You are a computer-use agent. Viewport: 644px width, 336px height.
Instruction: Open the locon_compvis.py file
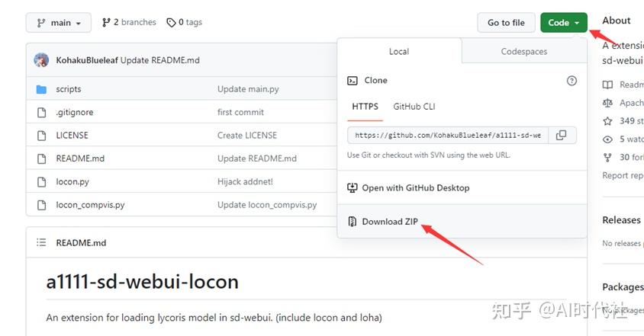click(x=90, y=205)
